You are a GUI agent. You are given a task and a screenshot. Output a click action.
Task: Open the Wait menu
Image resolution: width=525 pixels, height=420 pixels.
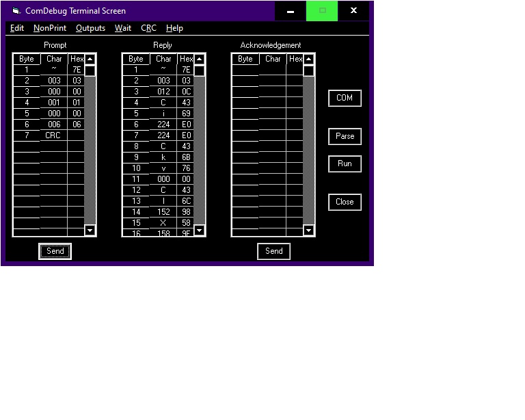click(123, 28)
